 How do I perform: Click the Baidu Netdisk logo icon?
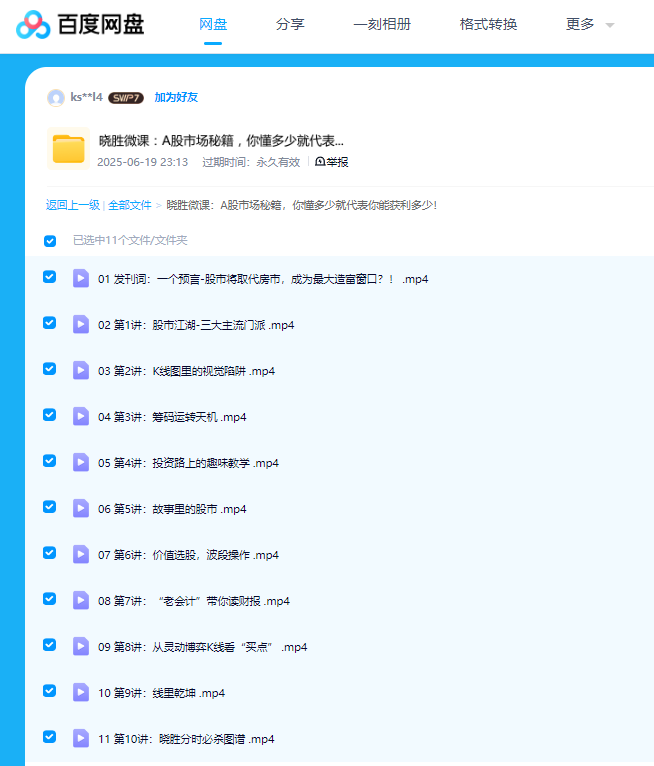click(33, 24)
